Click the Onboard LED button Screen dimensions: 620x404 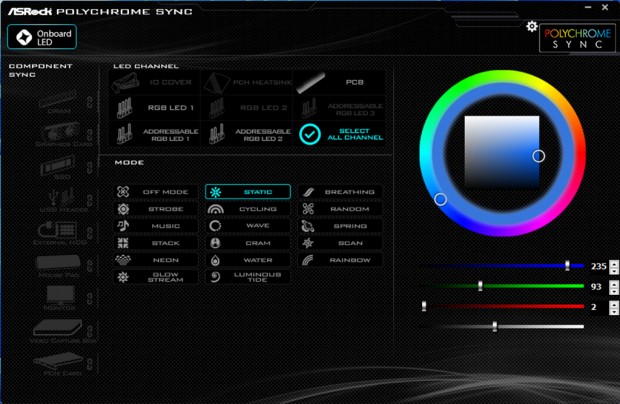point(42,37)
